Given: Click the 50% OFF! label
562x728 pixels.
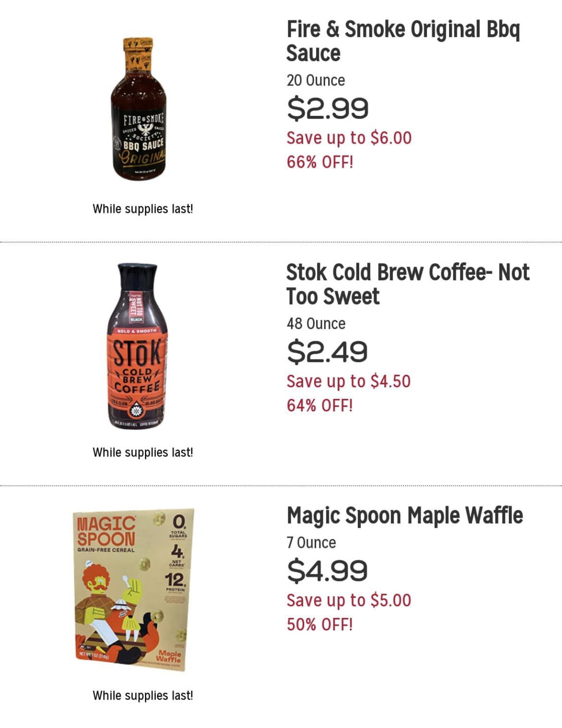Looking at the screenshot, I should 320,625.
